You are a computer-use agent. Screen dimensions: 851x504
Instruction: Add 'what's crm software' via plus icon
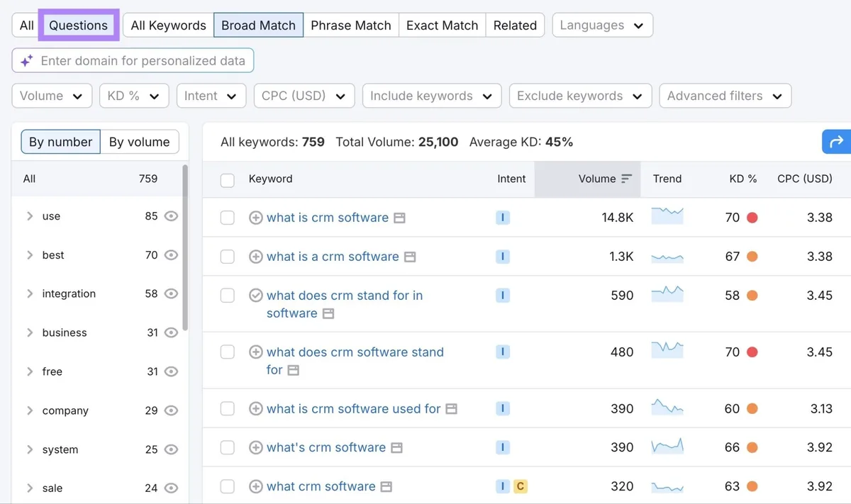[256, 448]
